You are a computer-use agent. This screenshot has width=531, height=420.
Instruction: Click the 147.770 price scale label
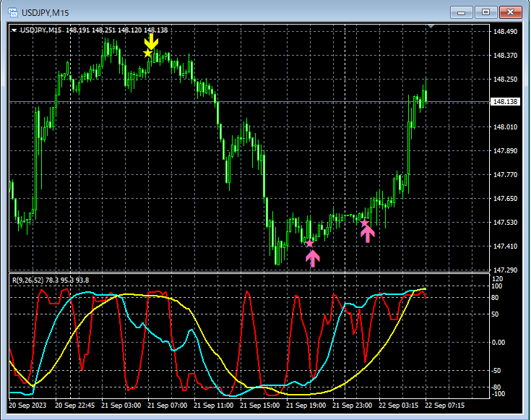pyautogui.click(x=505, y=174)
